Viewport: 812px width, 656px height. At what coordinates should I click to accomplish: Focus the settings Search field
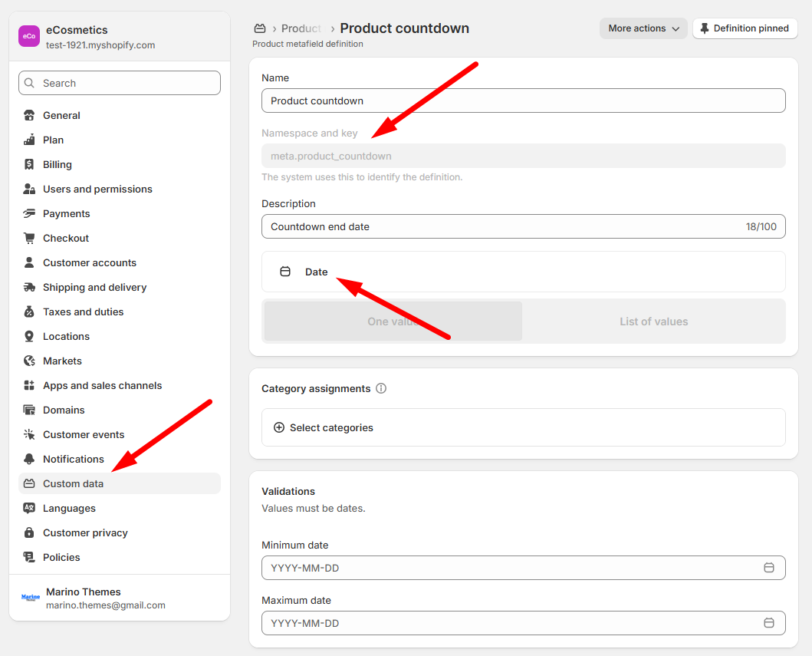click(120, 83)
